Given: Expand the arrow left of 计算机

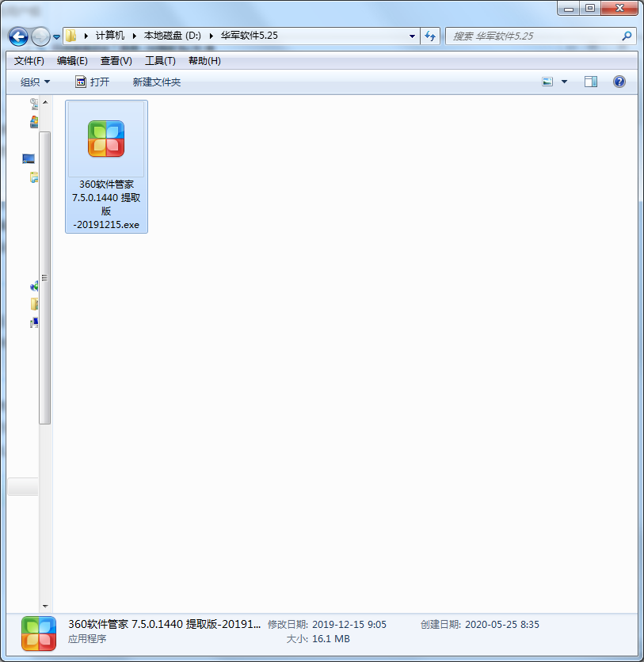Looking at the screenshot, I should pos(86,36).
